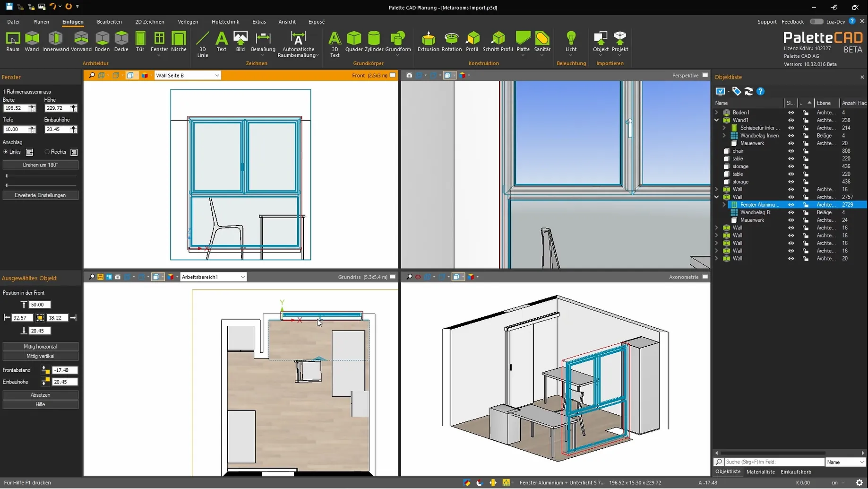The width and height of the screenshot is (868, 489).
Task: Toggle visibility of Boden1
Action: pyautogui.click(x=791, y=112)
